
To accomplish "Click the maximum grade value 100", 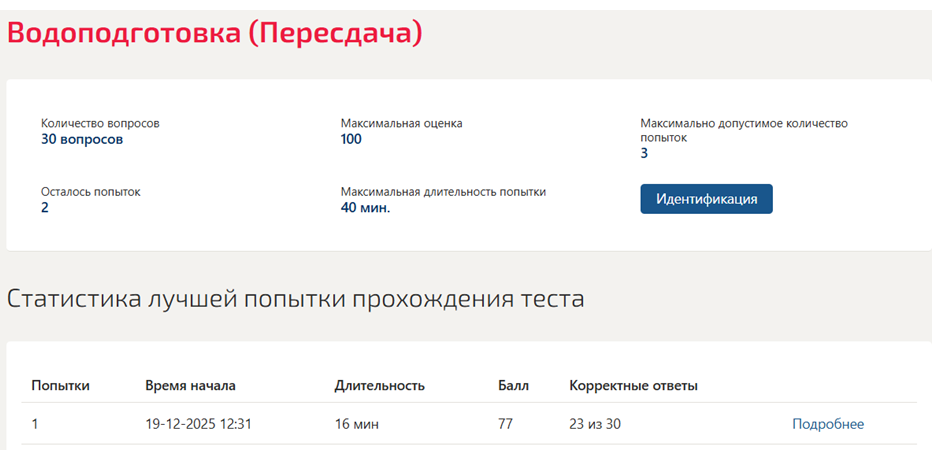I will tap(351, 139).
